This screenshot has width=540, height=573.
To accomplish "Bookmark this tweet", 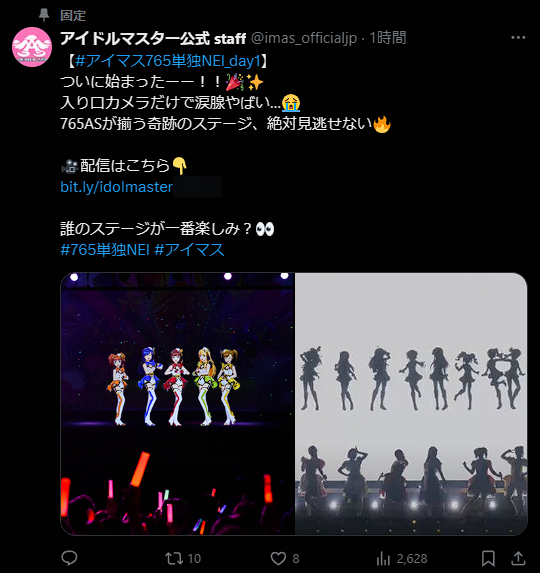I will click(x=488, y=558).
